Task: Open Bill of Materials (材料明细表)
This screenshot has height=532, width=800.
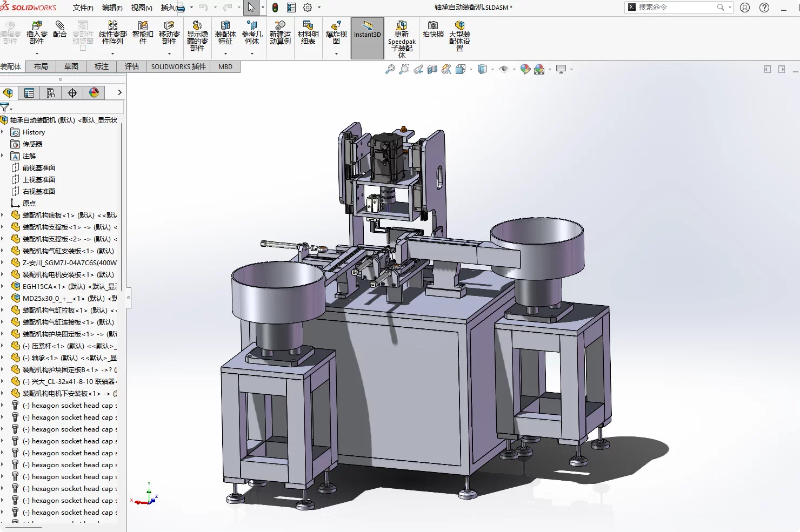Action: [x=308, y=32]
